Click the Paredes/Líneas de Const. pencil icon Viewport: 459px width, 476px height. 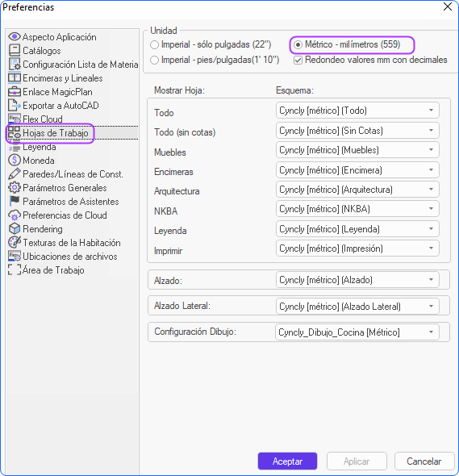click(15, 173)
